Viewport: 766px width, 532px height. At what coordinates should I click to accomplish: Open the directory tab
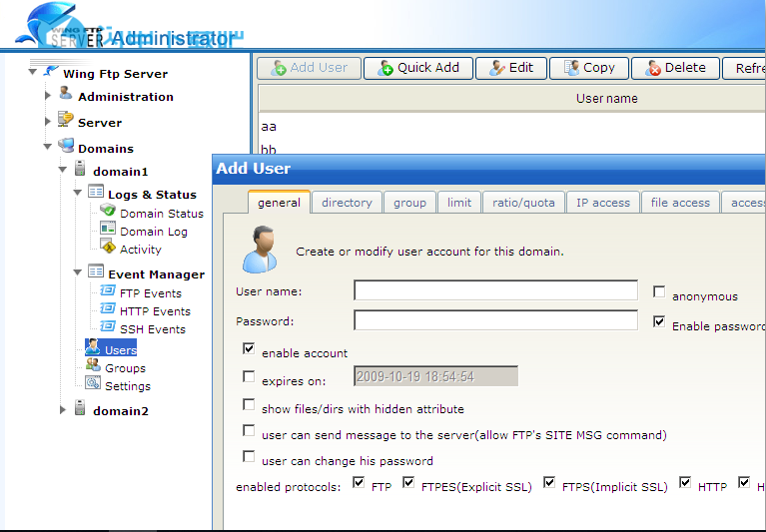(x=347, y=202)
